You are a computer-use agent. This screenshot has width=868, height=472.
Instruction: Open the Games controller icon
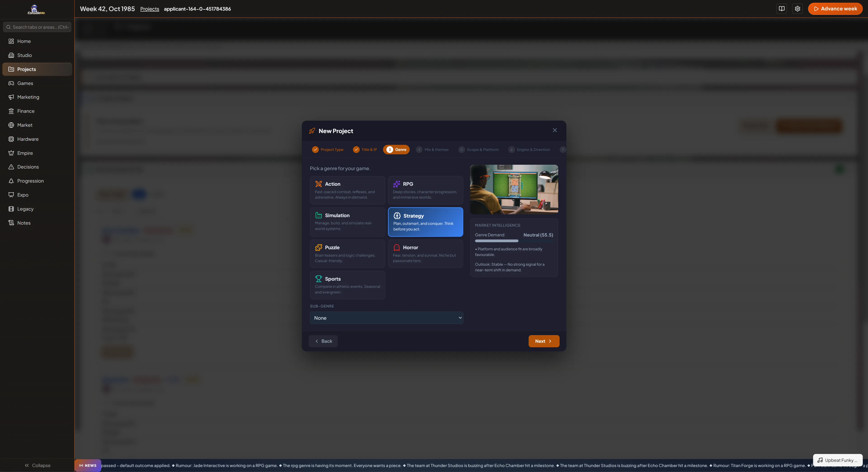click(11, 83)
